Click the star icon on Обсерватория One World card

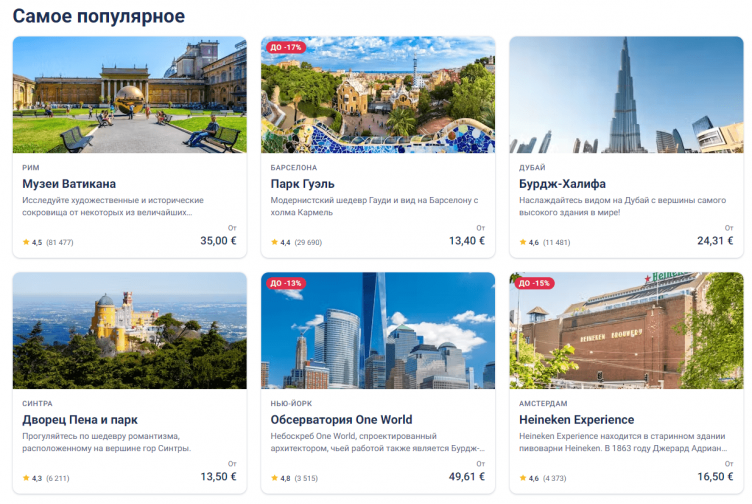(274, 478)
